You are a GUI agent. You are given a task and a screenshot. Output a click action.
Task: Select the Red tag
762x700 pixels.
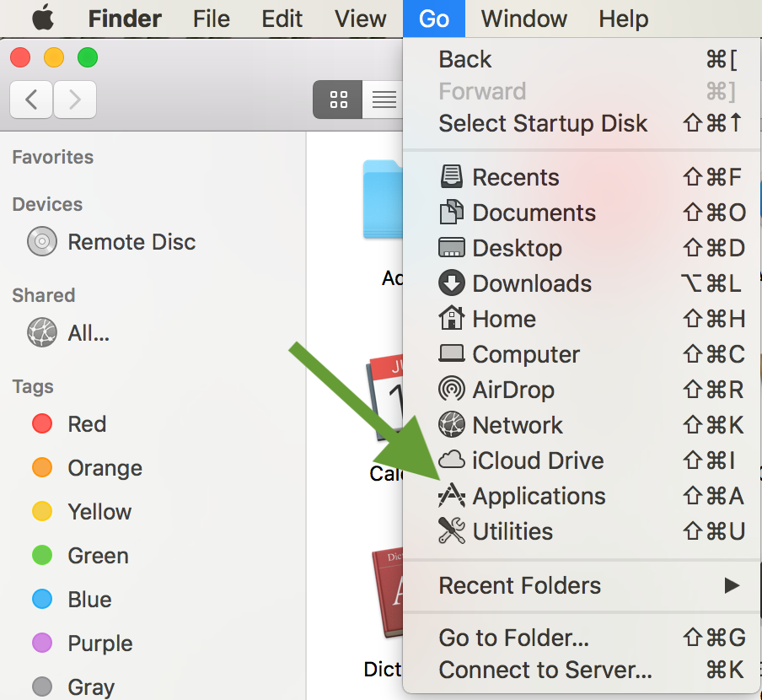pyautogui.click(x=86, y=423)
